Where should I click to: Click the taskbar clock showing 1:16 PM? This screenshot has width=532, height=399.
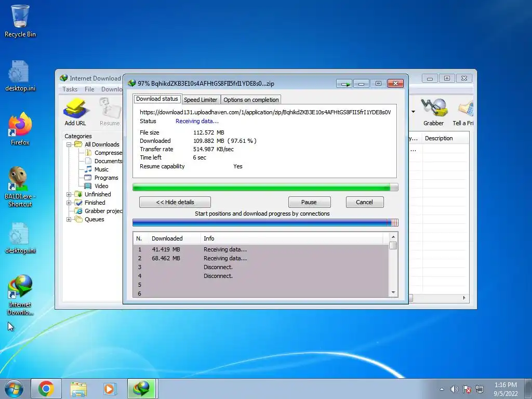click(506, 389)
